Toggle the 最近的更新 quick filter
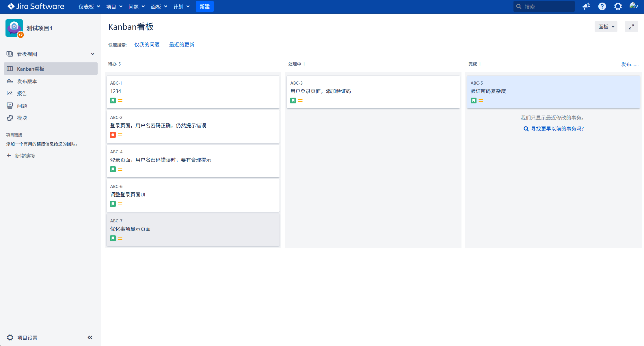 [x=182, y=45]
